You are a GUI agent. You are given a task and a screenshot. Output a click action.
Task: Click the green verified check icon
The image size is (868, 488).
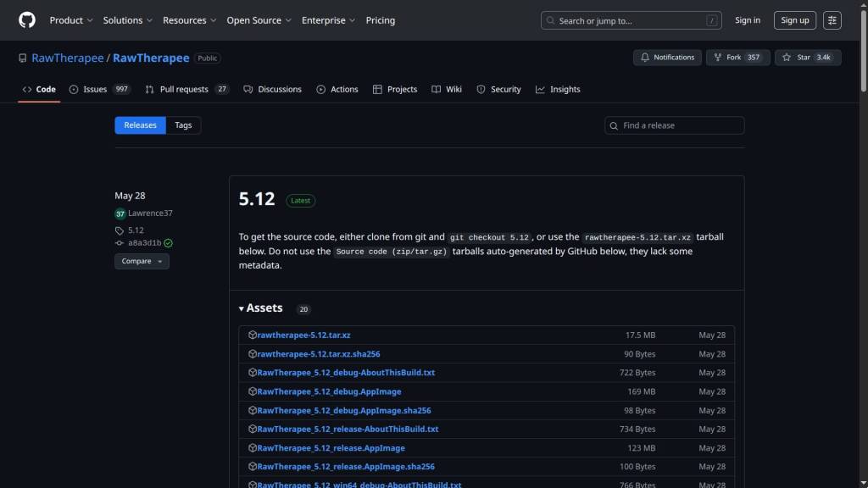click(x=169, y=243)
